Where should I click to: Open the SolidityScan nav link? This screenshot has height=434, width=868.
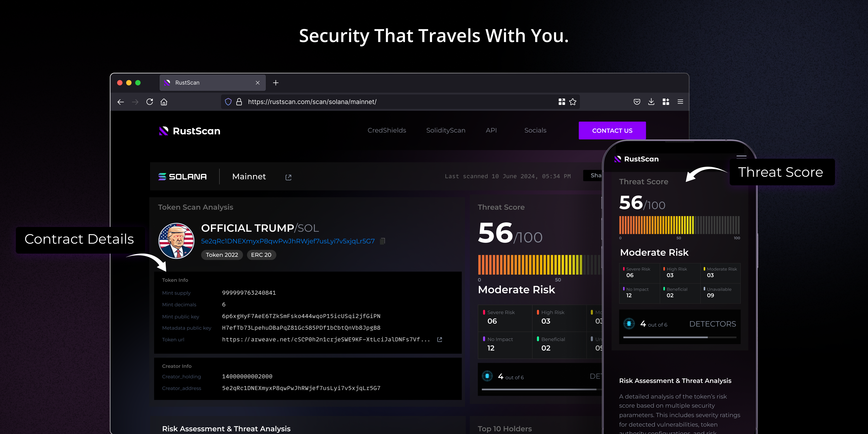pyautogui.click(x=446, y=130)
